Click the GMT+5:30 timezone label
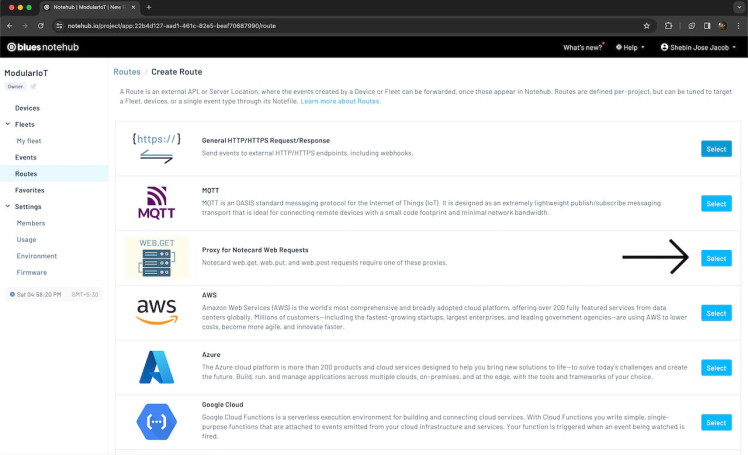Image resolution: width=748 pixels, height=455 pixels. pyautogui.click(x=85, y=295)
